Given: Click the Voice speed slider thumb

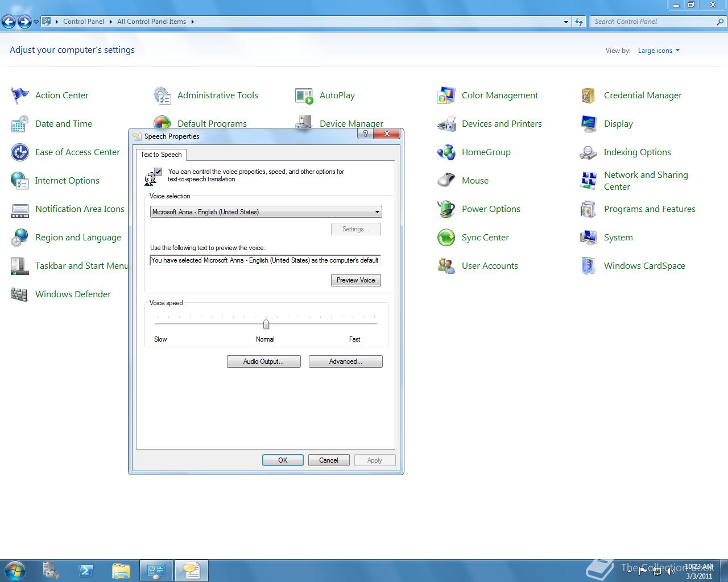Looking at the screenshot, I should 266,324.
